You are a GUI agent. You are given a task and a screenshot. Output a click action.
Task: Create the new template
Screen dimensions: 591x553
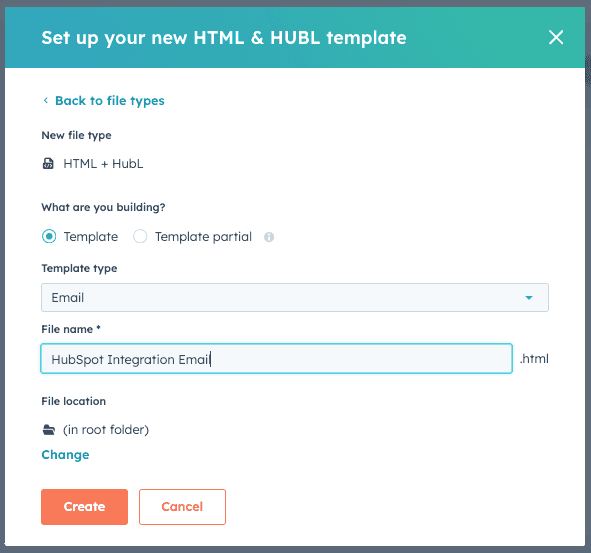coord(84,507)
